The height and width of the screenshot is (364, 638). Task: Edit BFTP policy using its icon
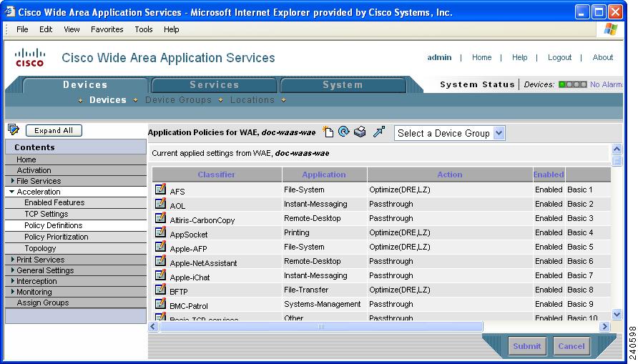(x=160, y=290)
